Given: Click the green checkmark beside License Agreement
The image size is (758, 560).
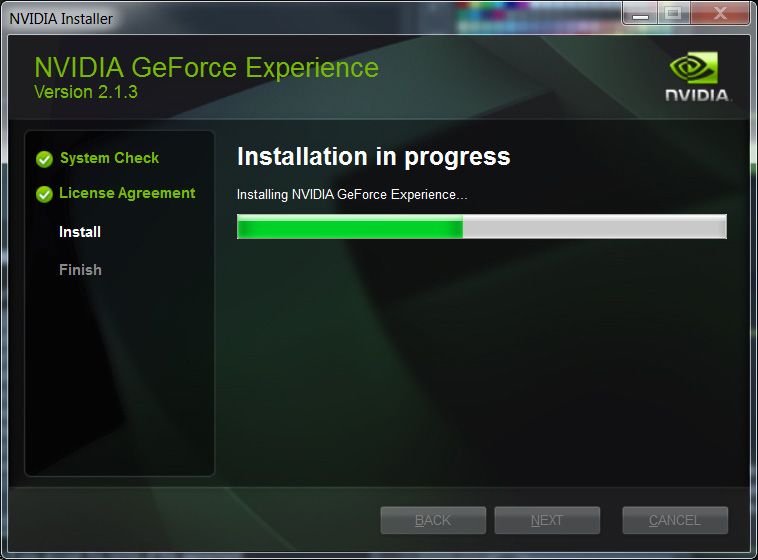Looking at the screenshot, I should click(44, 194).
